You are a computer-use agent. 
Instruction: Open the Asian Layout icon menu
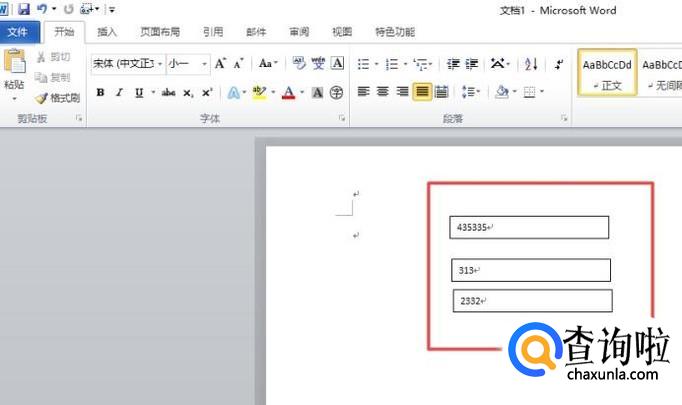point(498,64)
